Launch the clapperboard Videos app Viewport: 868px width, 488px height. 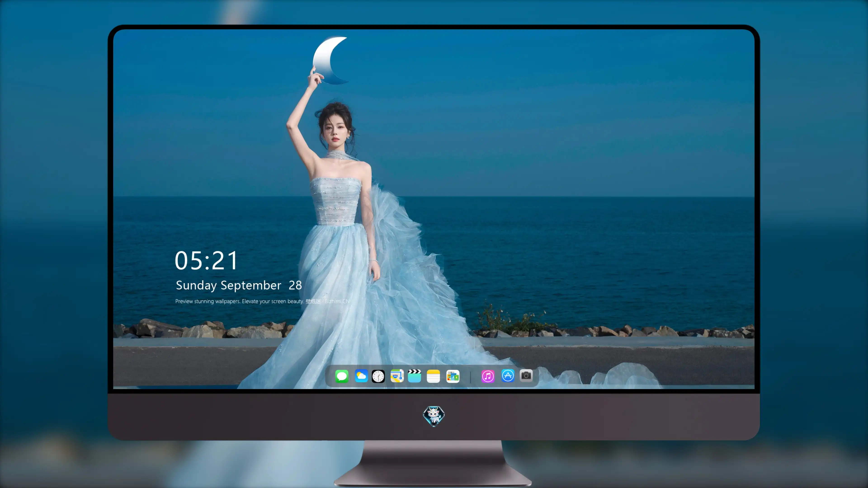(415, 376)
